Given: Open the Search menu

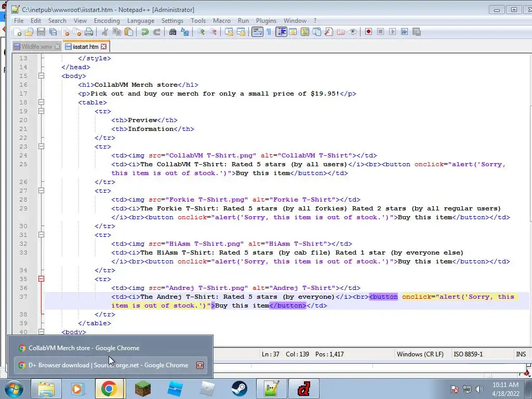Looking at the screenshot, I should tap(57, 21).
